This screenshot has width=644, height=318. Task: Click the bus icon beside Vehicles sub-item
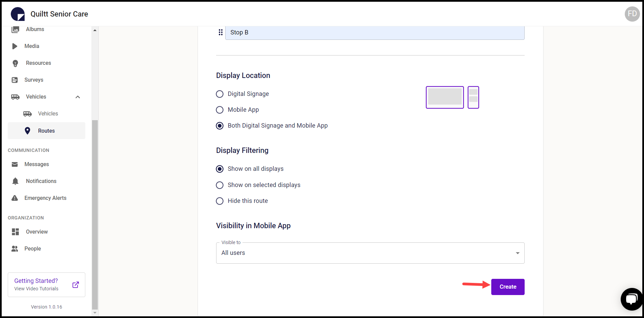27,114
